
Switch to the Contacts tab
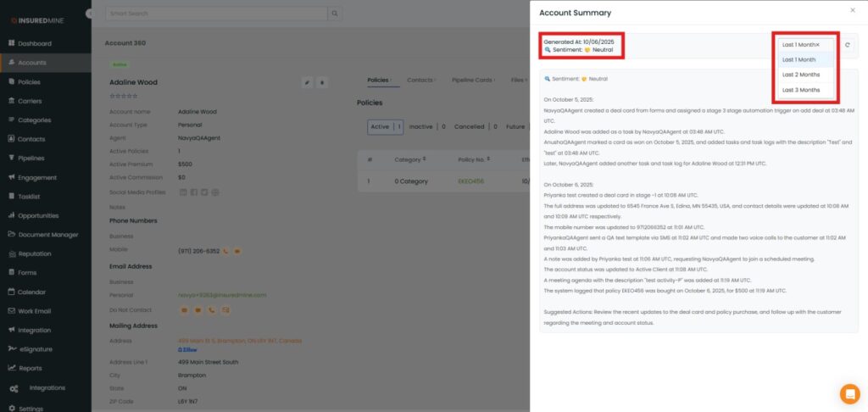point(420,80)
